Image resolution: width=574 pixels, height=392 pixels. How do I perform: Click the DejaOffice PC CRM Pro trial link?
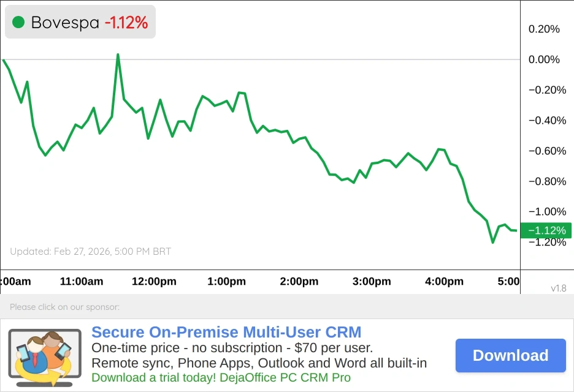(x=221, y=377)
